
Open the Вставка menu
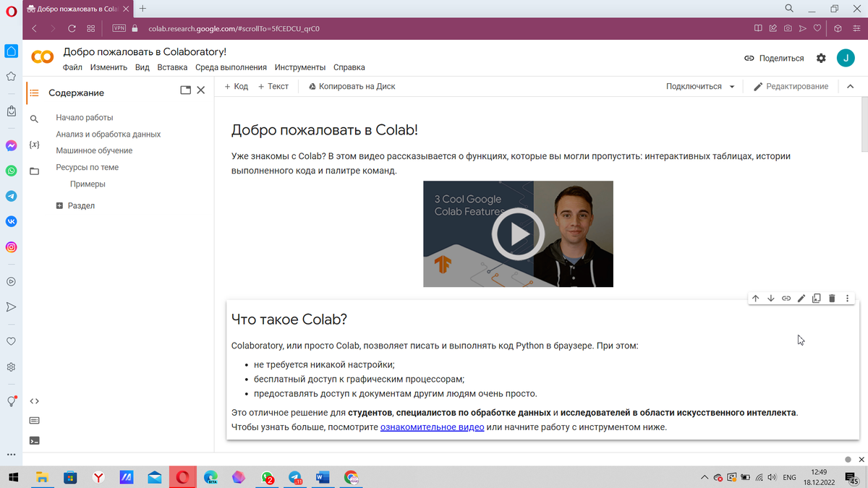coord(172,67)
